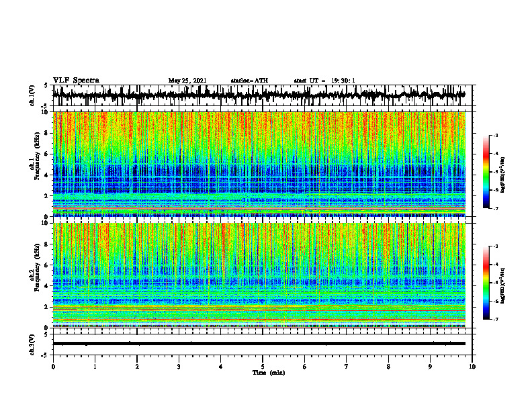Screen dimensions: 532x411
Task: Click time axis tick label '4'
Action: (220, 367)
